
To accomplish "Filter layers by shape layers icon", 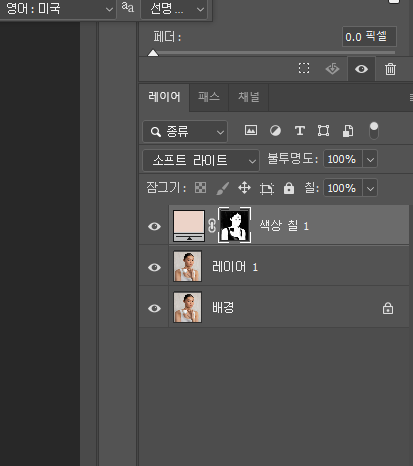I will pos(323,130).
